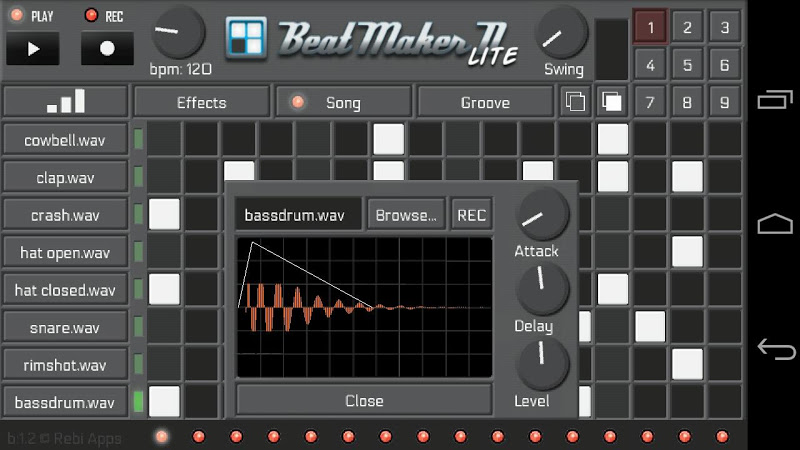
Task: Tap the Android back arrow icon
Action: (776, 349)
